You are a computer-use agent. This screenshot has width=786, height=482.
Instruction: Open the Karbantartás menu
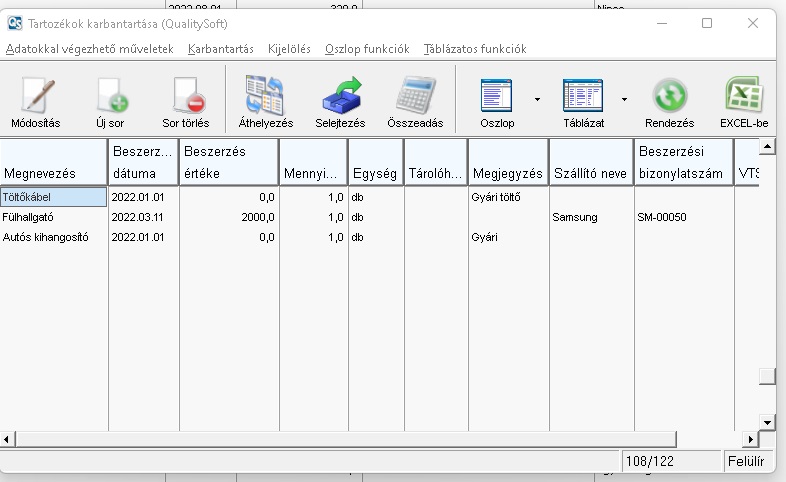tap(220, 49)
